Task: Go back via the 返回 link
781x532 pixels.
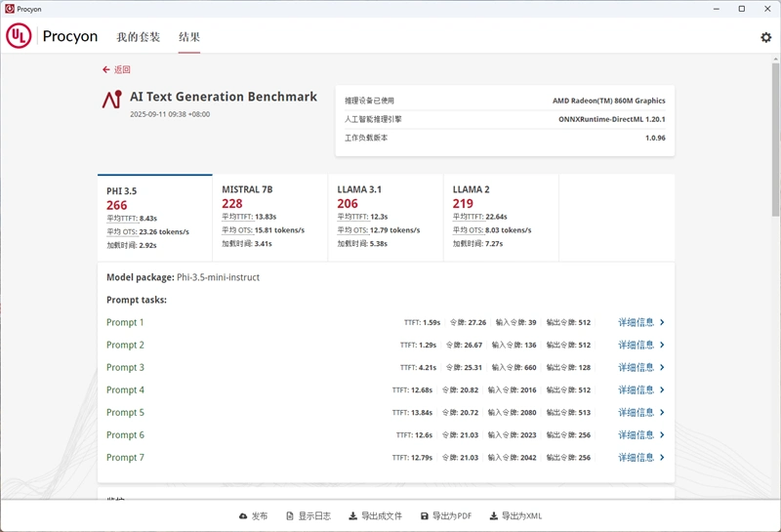Action: tap(116, 69)
